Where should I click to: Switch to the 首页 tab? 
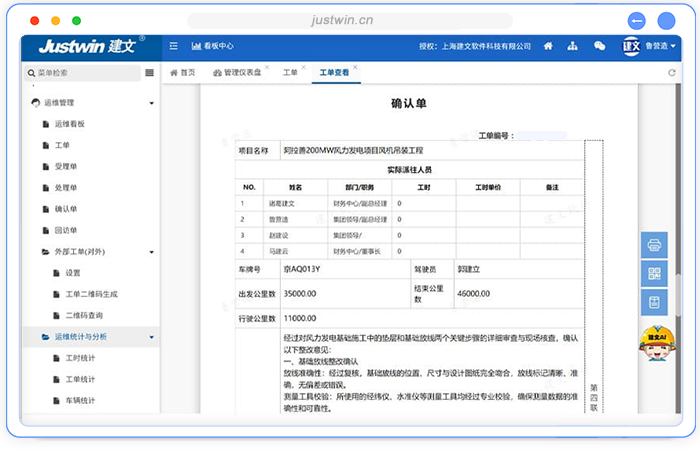pyautogui.click(x=182, y=73)
